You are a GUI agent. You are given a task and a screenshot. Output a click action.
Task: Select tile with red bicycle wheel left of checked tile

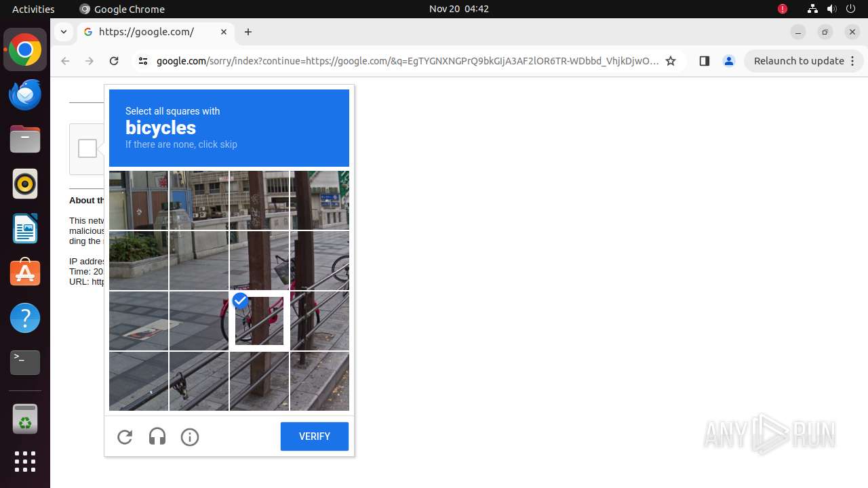(x=199, y=321)
